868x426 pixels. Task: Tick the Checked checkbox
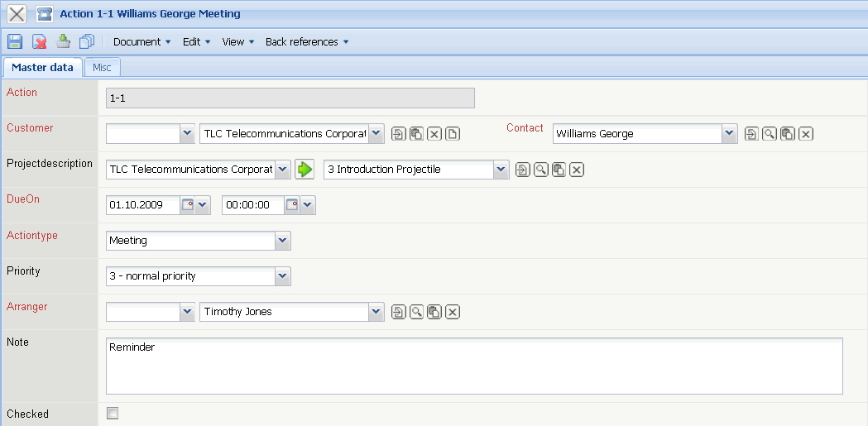pyautogui.click(x=113, y=414)
